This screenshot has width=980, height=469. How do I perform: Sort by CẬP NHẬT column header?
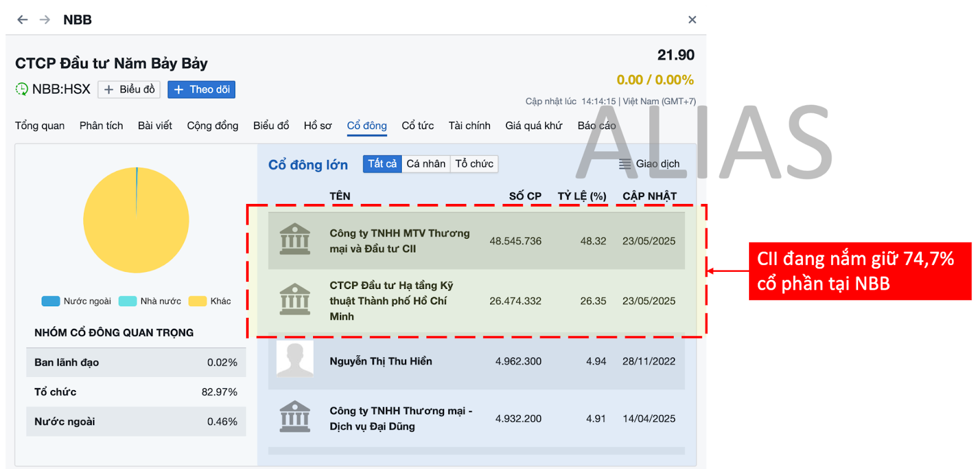coord(650,196)
